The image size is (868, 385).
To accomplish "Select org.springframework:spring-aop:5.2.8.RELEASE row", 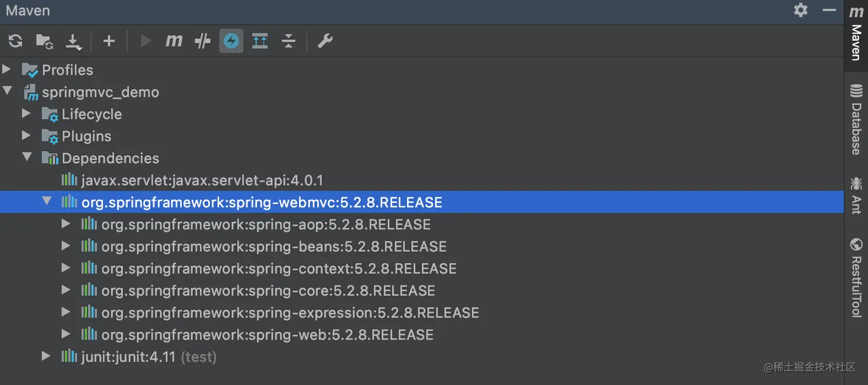I will point(422,224).
